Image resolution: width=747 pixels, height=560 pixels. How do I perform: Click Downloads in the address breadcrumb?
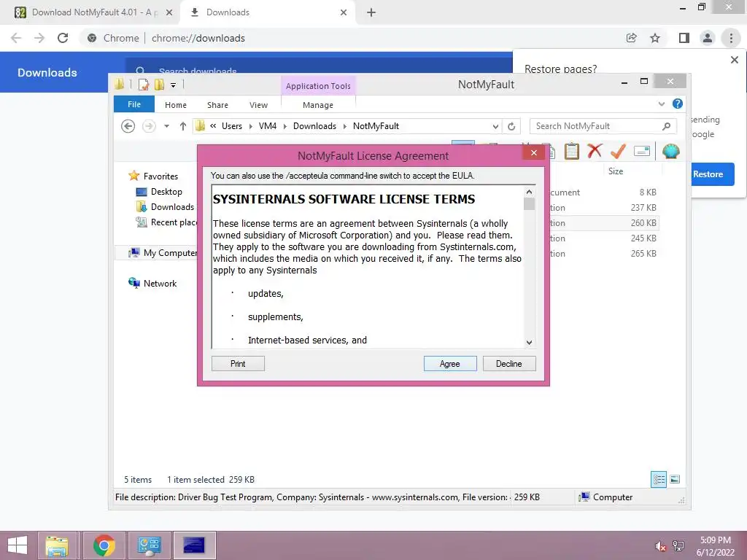pos(314,126)
